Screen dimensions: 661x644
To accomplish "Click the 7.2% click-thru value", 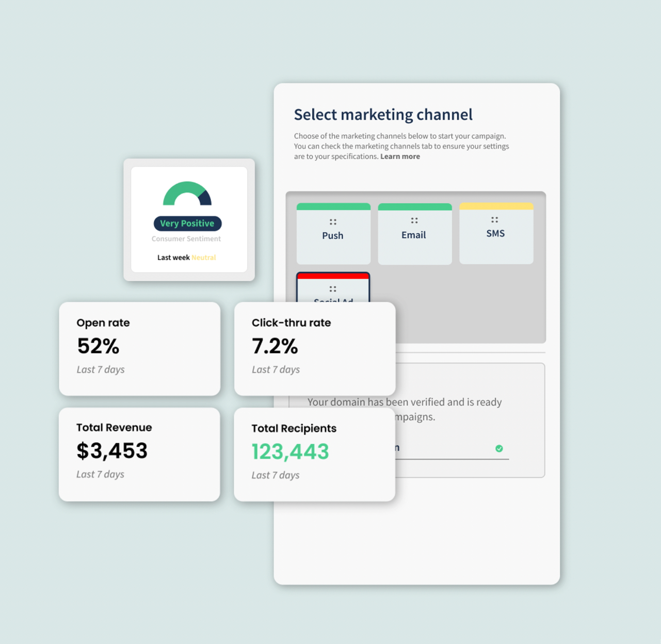I will click(x=275, y=346).
